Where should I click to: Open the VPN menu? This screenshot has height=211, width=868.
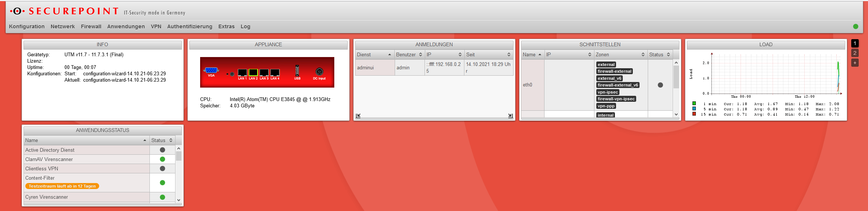point(156,26)
